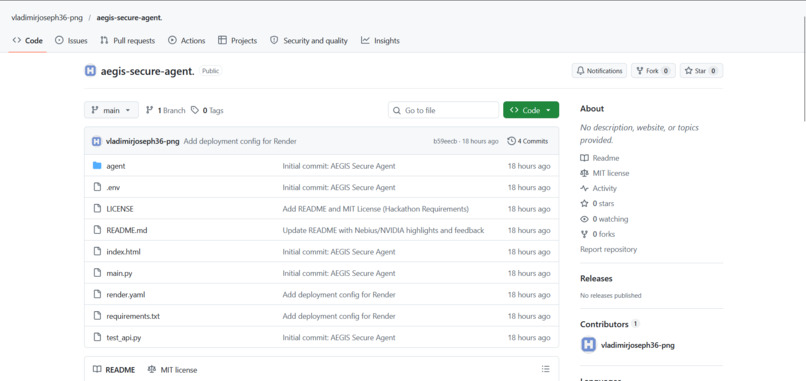
Task: Open test_api.py file
Action: (124, 338)
